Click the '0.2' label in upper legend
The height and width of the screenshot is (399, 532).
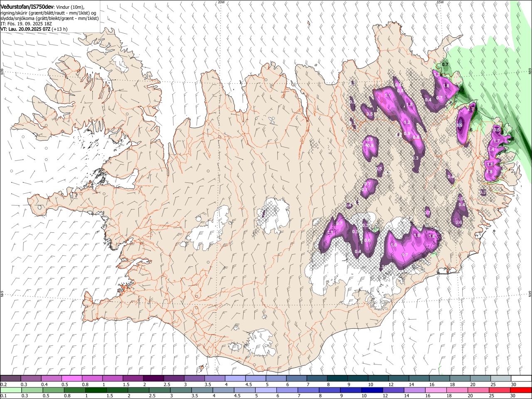4,385
